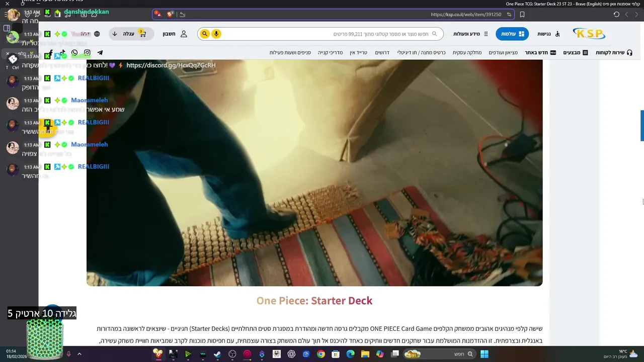Open מציאון ועודפים menu item
The width and height of the screenshot is (644, 362).
[x=503, y=52]
